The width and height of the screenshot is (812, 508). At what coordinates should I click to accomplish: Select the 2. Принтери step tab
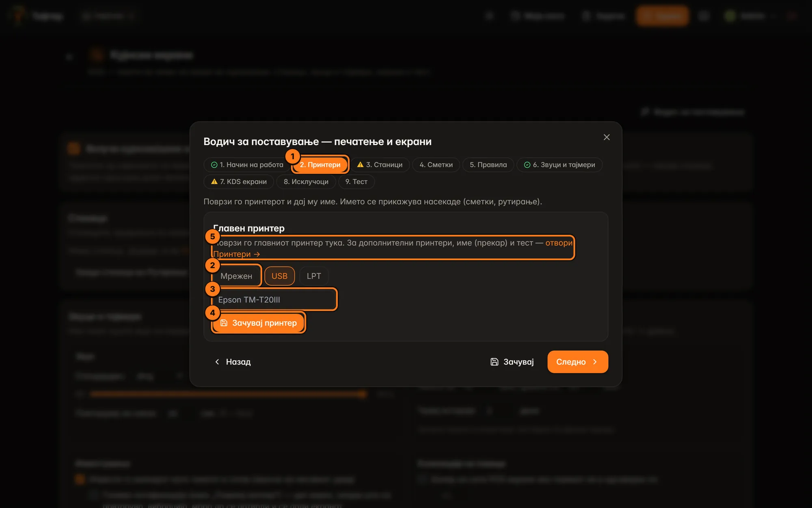(320, 165)
